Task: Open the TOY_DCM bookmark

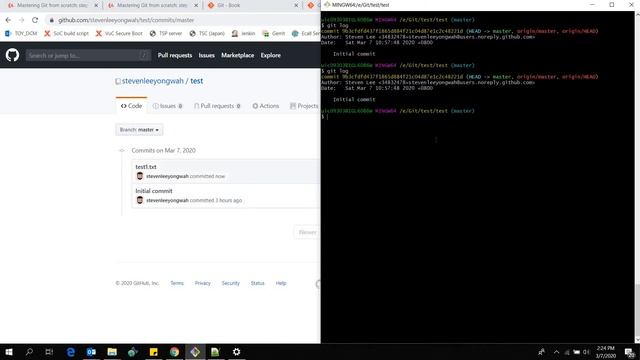Action: (x=21, y=33)
